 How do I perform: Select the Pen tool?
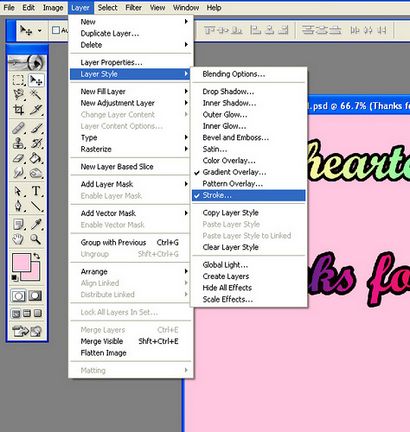pos(19,206)
